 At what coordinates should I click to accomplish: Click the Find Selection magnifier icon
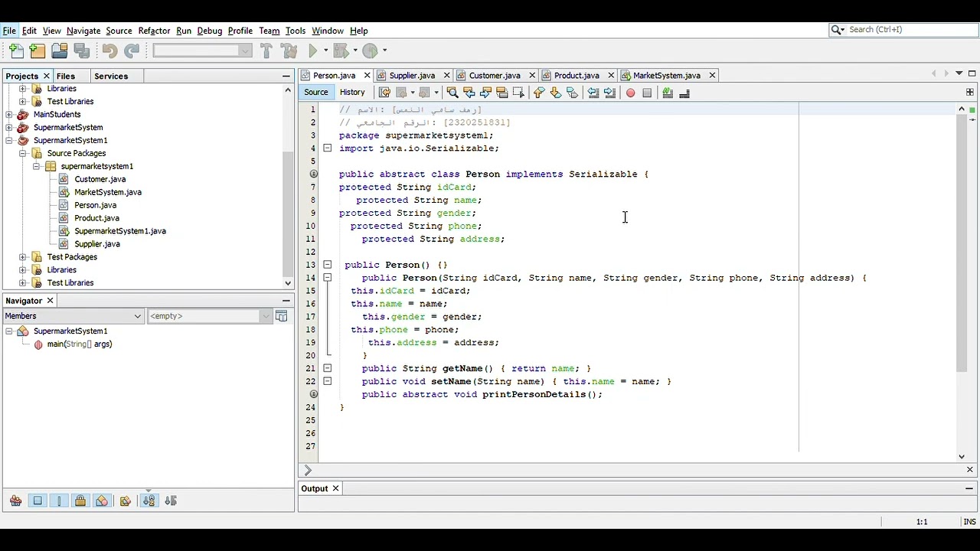(452, 93)
